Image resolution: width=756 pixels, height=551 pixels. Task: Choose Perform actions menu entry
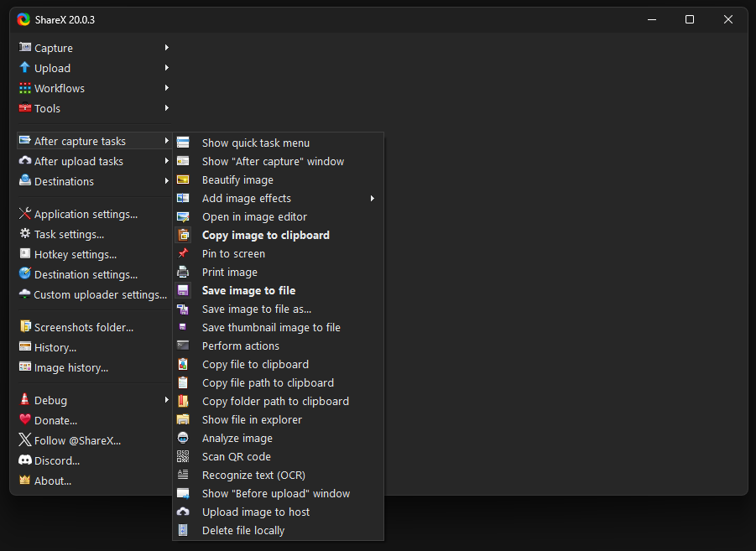point(279,346)
